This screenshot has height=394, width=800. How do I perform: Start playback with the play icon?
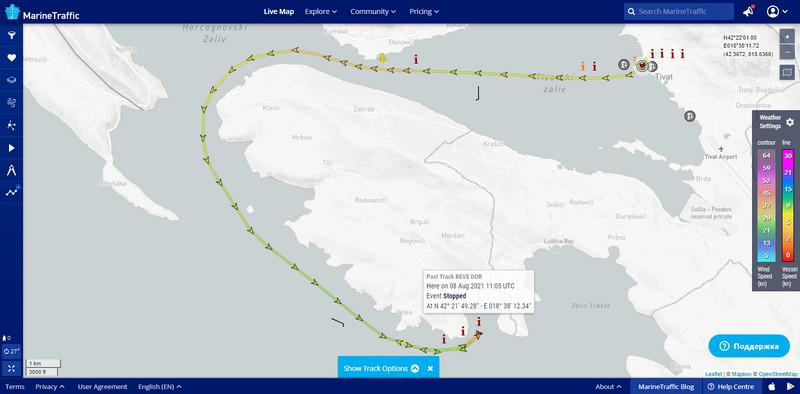[x=11, y=148]
